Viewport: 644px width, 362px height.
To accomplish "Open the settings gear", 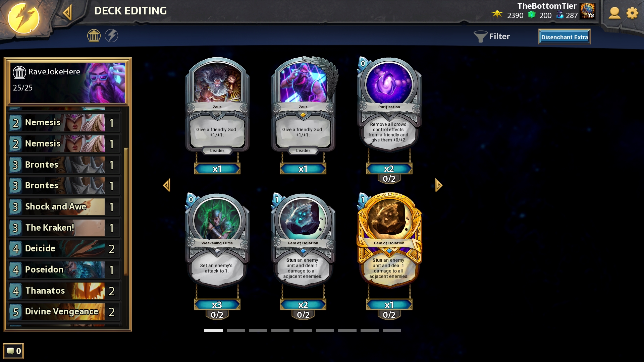I will tap(632, 13).
